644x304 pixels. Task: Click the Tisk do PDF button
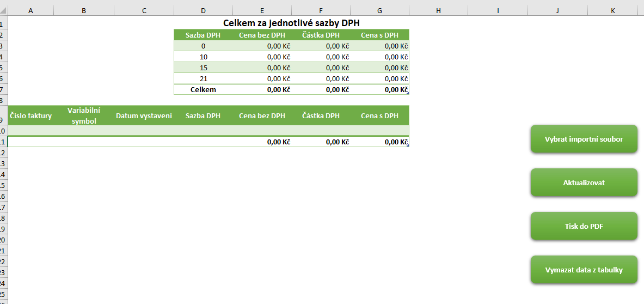pyautogui.click(x=584, y=226)
